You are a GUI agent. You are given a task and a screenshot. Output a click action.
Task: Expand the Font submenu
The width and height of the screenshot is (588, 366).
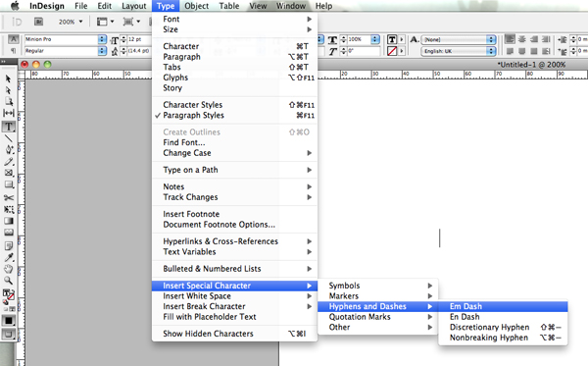(235, 19)
